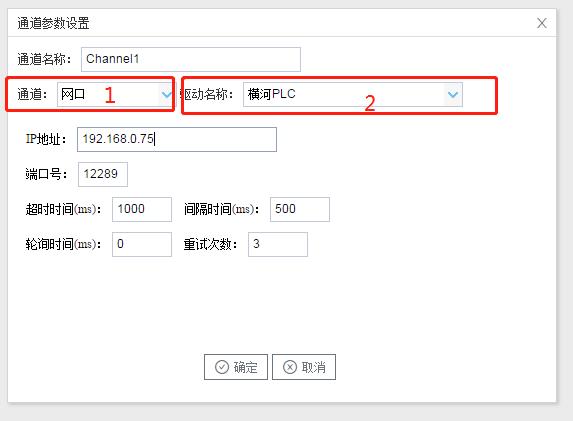The height and width of the screenshot is (421, 573).
Task: Click the 驱动名称 label
Action: 207,94
